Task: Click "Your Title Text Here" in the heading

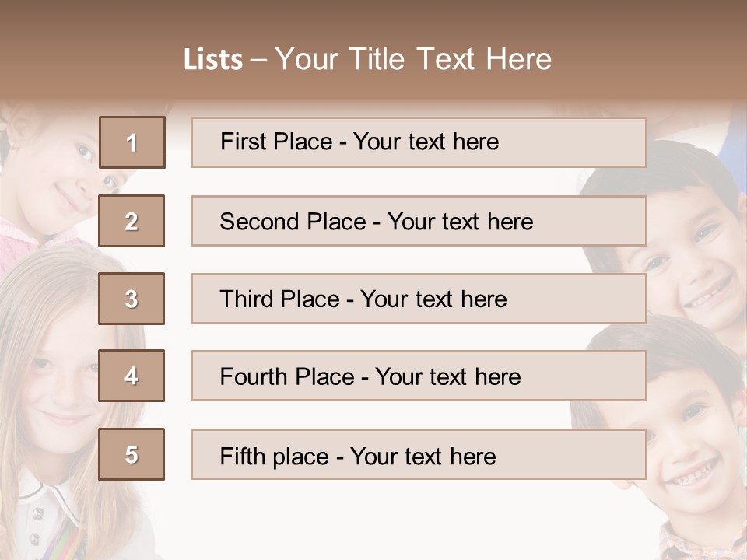Action: 413,59
